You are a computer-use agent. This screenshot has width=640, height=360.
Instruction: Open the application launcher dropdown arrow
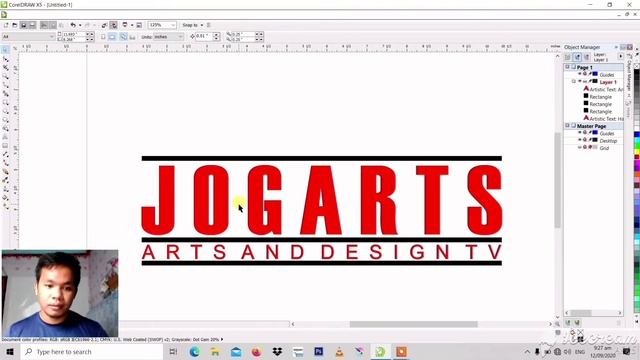pos(132,25)
